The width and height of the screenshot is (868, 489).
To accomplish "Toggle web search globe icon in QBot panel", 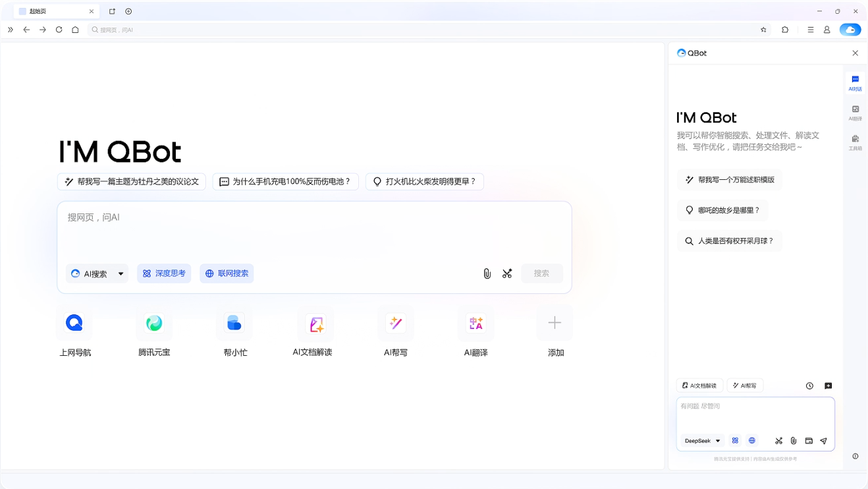I will tap(751, 441).
